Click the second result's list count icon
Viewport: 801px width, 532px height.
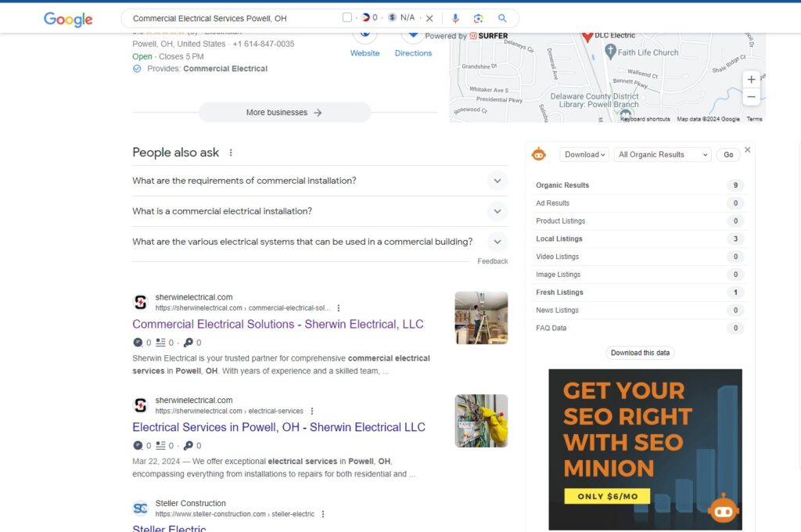click(160, 446)
